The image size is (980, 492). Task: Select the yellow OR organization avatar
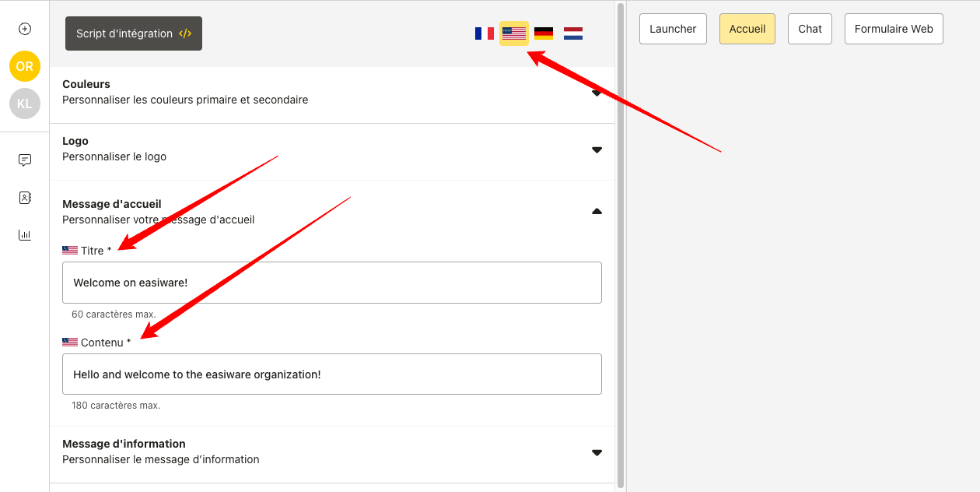25,66
